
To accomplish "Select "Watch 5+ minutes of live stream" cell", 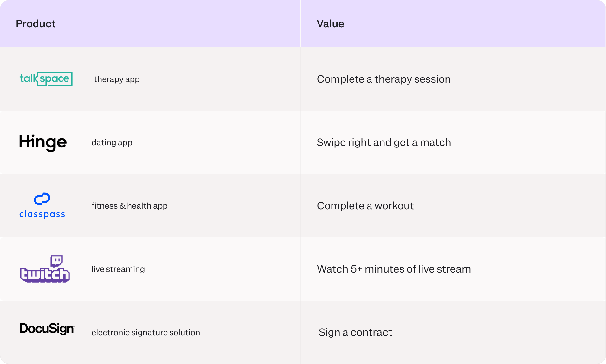I will pos(394,269).
